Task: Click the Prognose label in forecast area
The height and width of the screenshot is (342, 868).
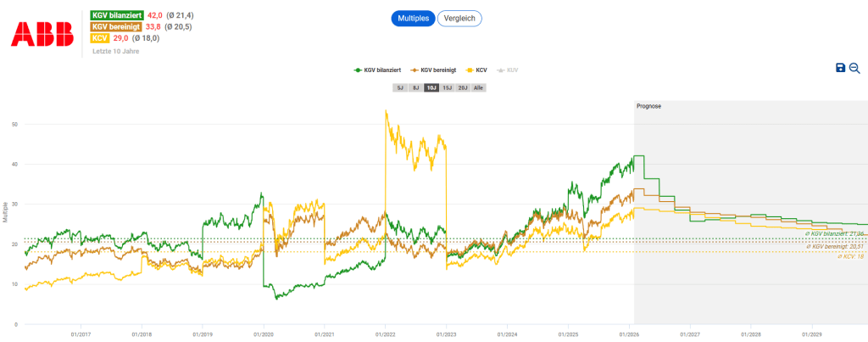Action: tap(648, 106)
